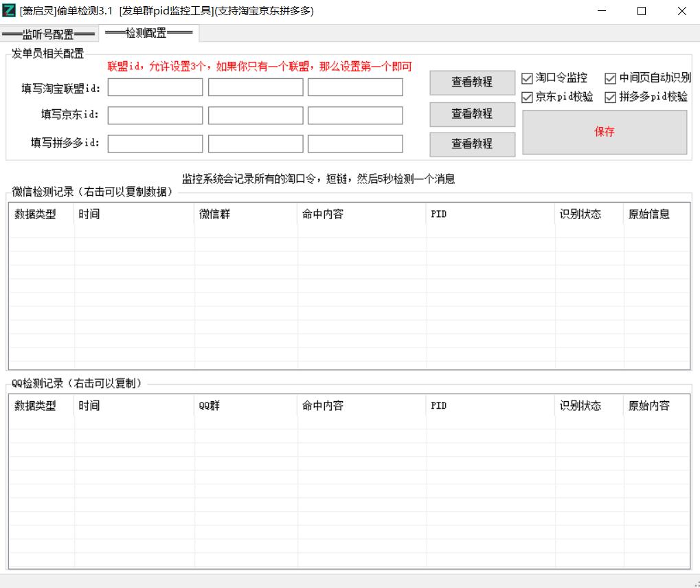Click the third 拼多多id input field
This screenshot has width=700, height=588.
click(x=355, y=144)
